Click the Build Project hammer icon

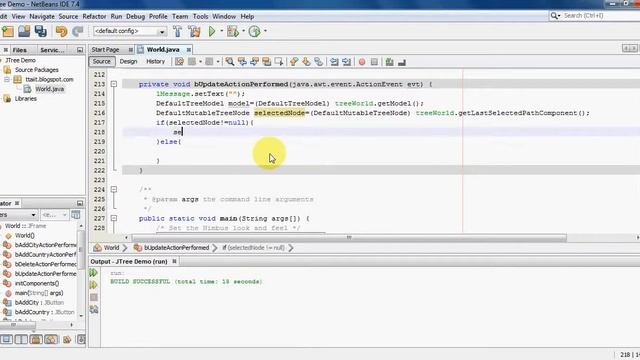178,31
